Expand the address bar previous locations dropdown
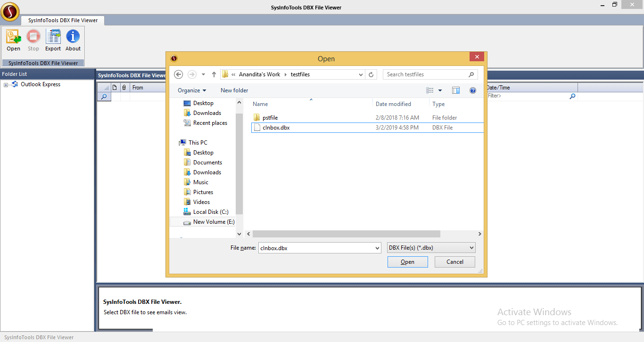This screenshot has width=644, height=342. (361, 74)
